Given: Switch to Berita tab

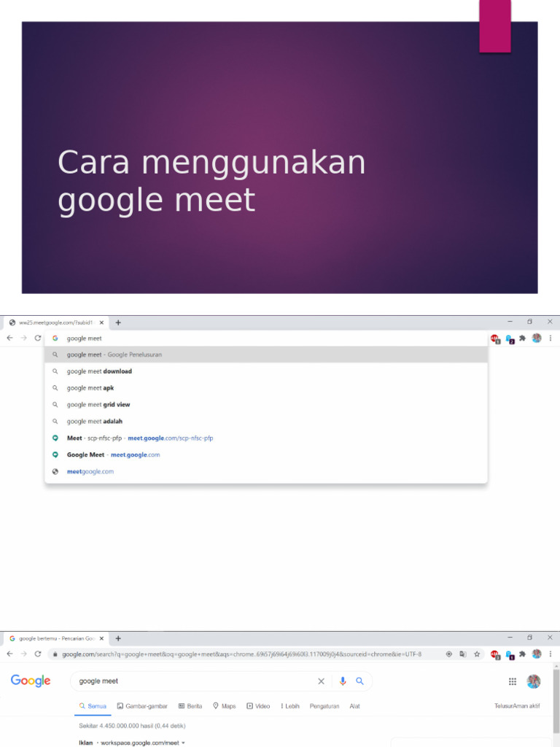Looking at the screenshot, I should 190,706.
